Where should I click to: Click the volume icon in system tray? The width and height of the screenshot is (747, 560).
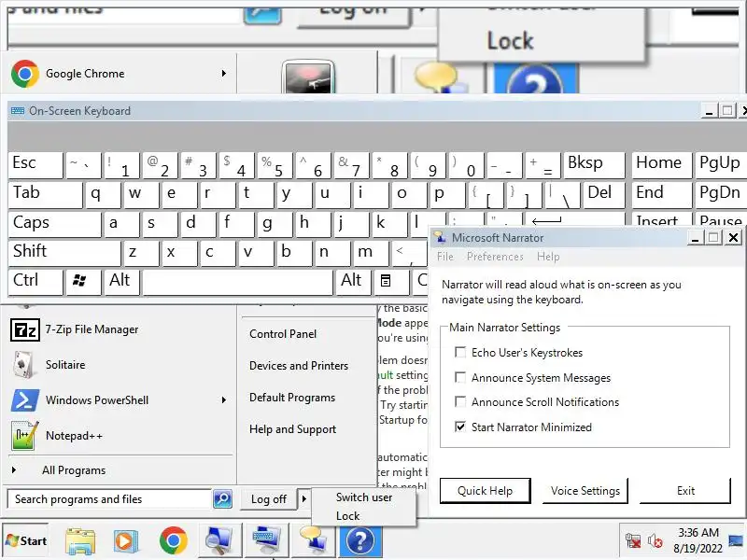click(655, 541)
